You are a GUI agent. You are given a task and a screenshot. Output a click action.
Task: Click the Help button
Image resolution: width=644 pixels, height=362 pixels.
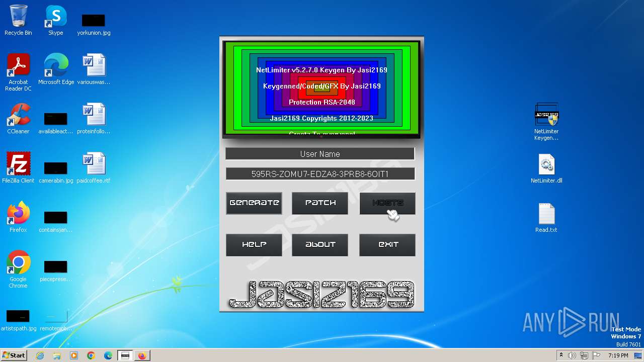(x=254, y=245)
